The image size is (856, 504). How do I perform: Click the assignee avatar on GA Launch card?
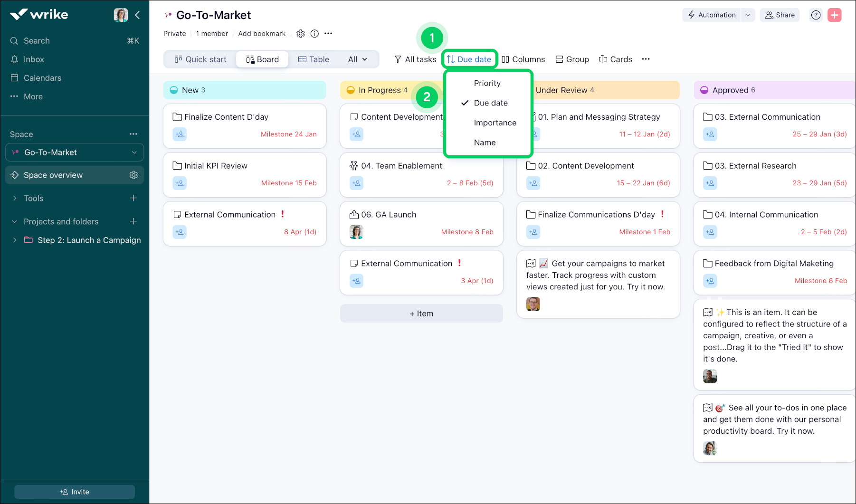[x=356, y=232]
